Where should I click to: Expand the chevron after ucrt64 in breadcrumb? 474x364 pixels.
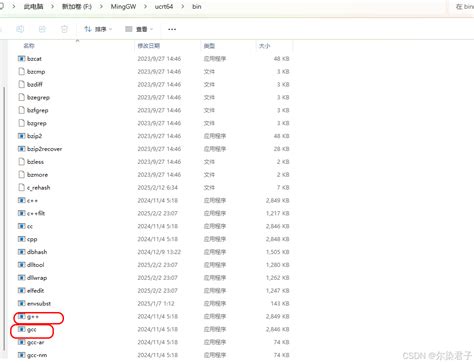[182, 6]
